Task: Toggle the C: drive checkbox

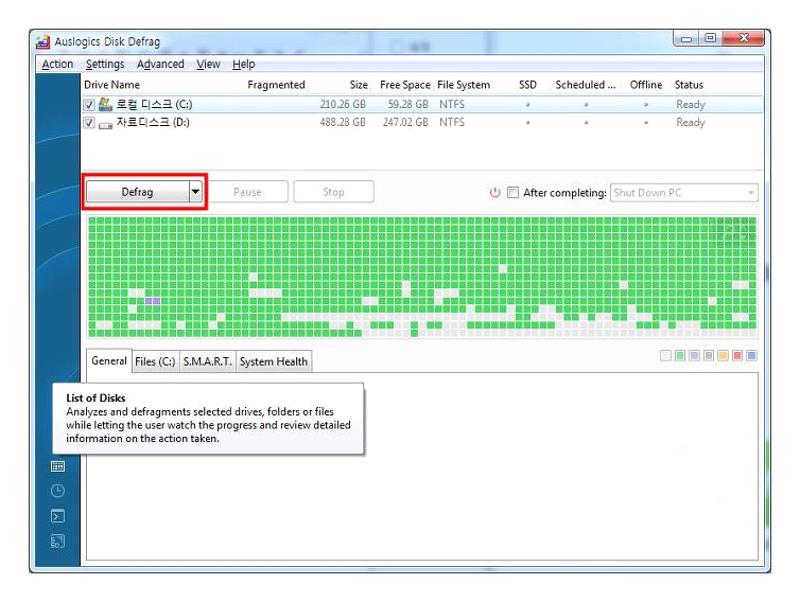Action: 89,105
